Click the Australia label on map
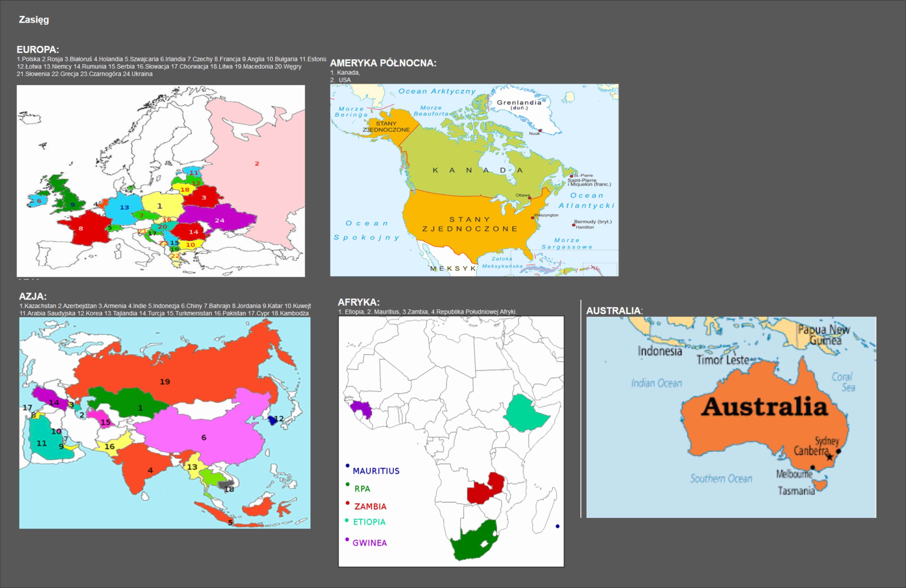 tap(764, 406)
